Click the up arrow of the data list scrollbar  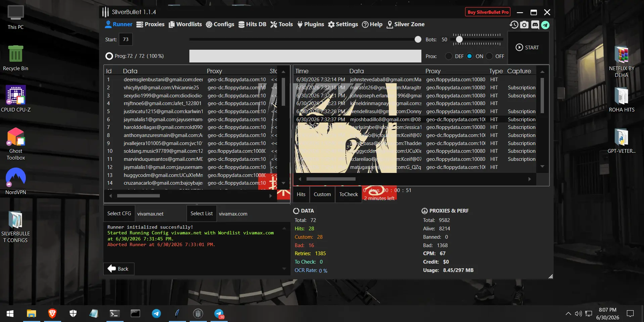(283, 72)
